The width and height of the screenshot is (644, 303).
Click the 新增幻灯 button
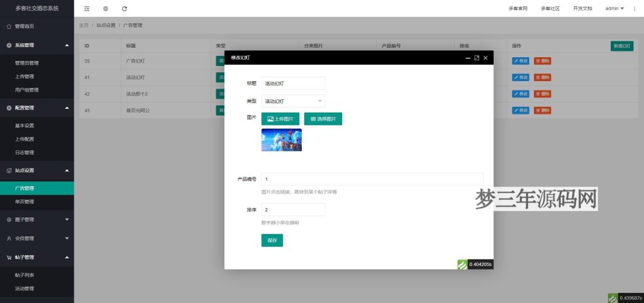(622, 46)
